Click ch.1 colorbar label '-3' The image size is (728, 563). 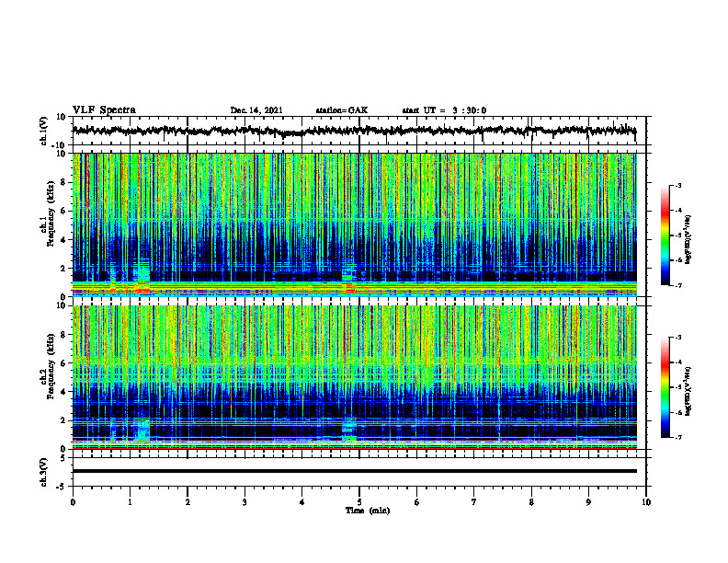678,186
